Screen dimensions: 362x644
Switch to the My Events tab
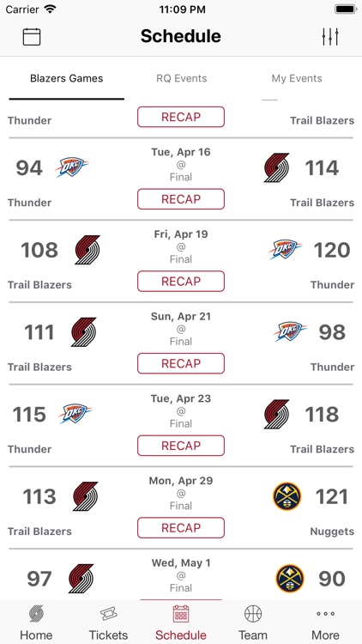pyautogui.click(x=297, y=78)
